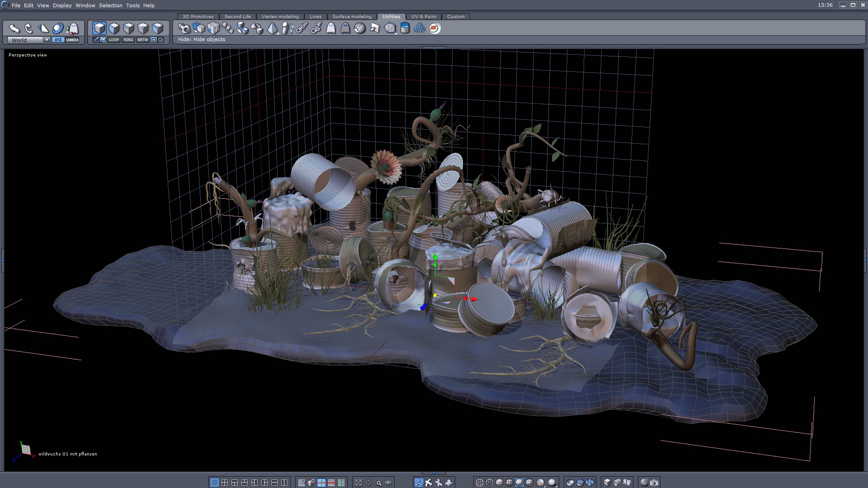
Task: Toggle XYZ axis mode
Action: 58,40
